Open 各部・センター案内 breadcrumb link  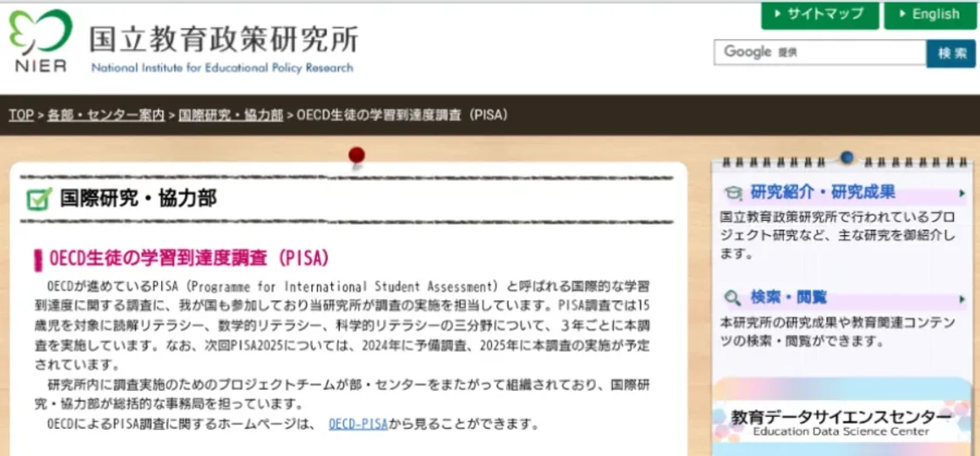coord(106,115)
